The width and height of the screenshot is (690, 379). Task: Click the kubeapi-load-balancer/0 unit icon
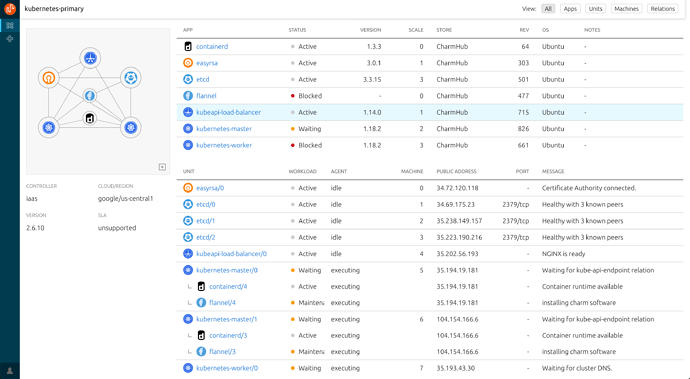(x=188, y=254)
